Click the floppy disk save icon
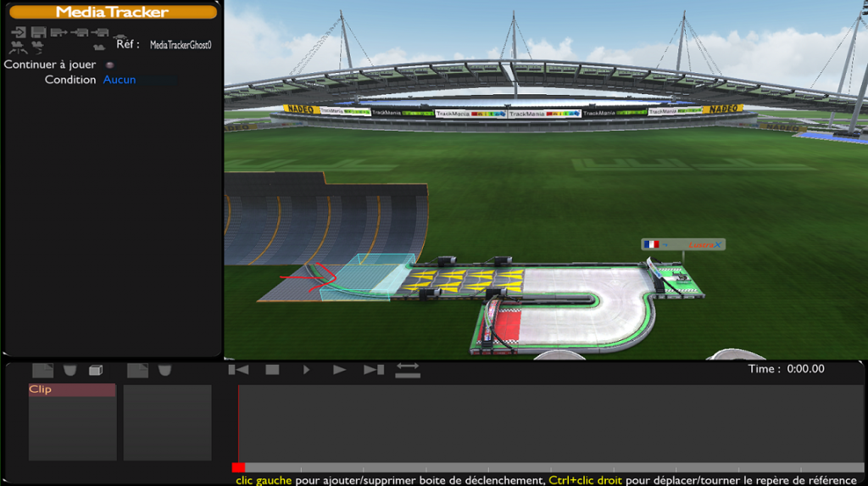868x486 pixels. [38, 32]
